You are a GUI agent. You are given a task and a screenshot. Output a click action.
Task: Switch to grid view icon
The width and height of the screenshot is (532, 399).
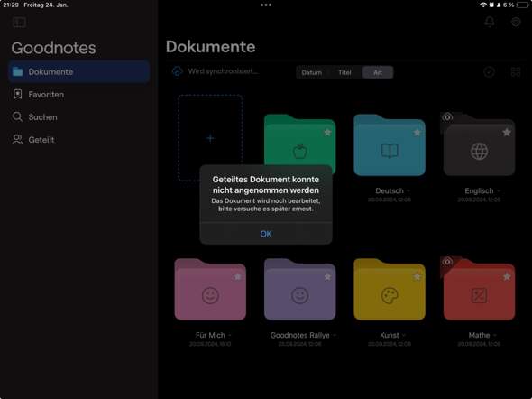point(516,72)
